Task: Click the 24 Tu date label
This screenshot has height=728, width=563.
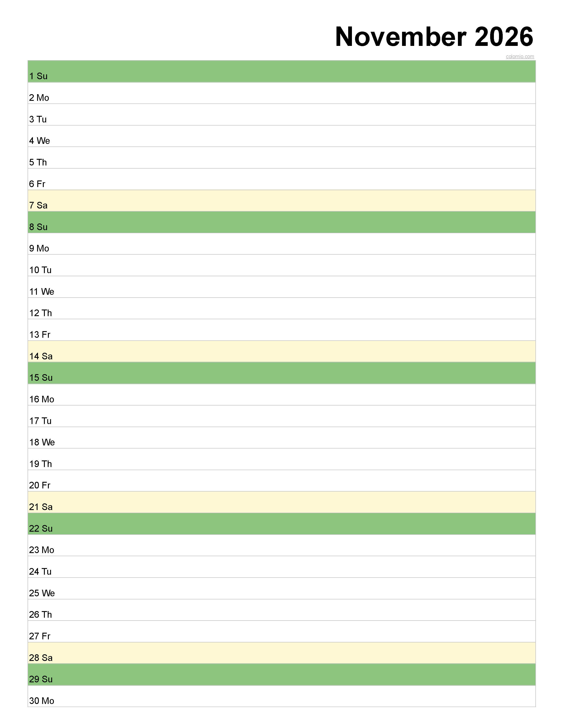Action: pos(40,572)
